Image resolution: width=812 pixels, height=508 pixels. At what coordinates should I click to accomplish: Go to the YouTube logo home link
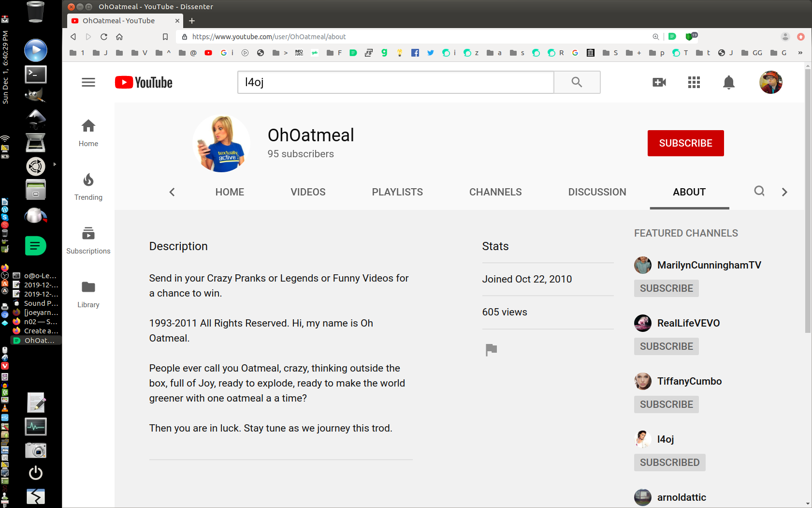tap(144, 82)
